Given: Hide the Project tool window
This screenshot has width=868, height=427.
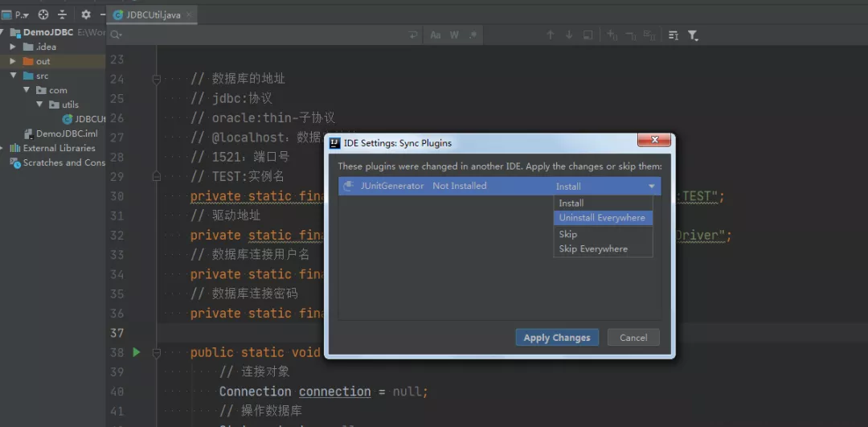Looking at the screenshot, I should click(x=102, y=14).
